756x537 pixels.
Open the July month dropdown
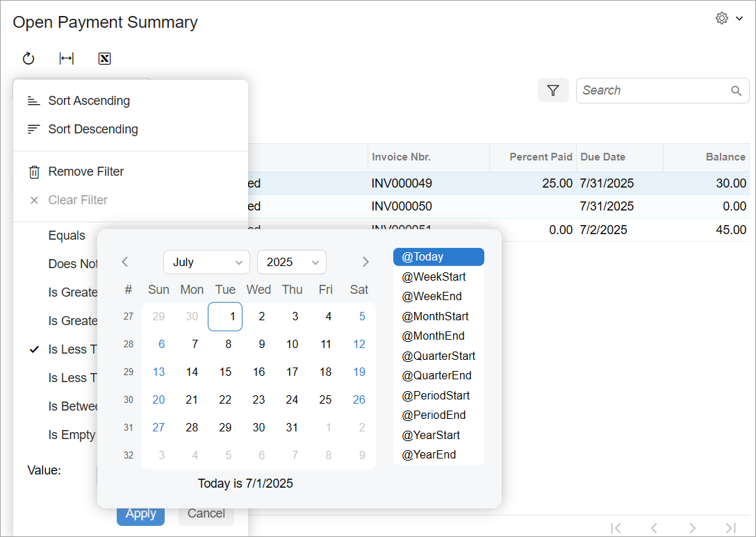pyautogui.click(x=207, y=262)
